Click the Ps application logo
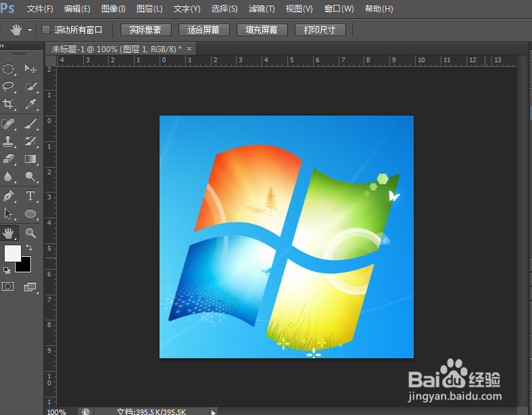This screenshot has width=532, height=415. click(x=7, y=8)
